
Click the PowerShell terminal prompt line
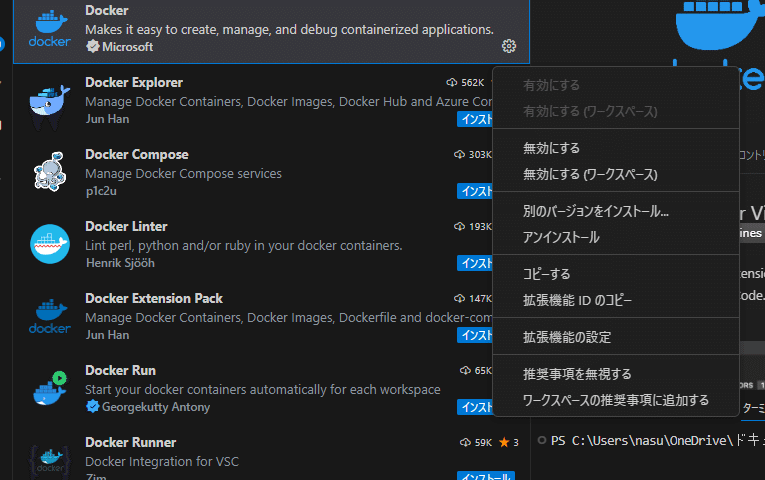[657, 440]
